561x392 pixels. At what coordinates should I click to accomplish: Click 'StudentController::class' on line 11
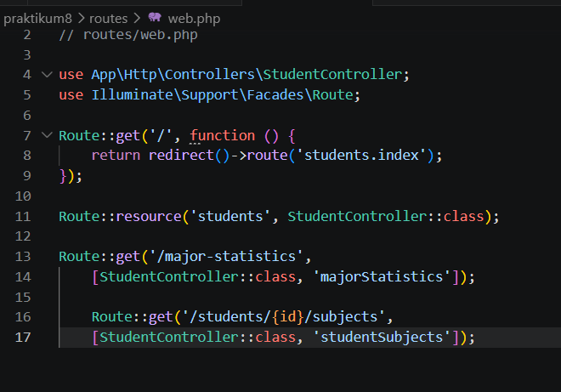(386, 216)
